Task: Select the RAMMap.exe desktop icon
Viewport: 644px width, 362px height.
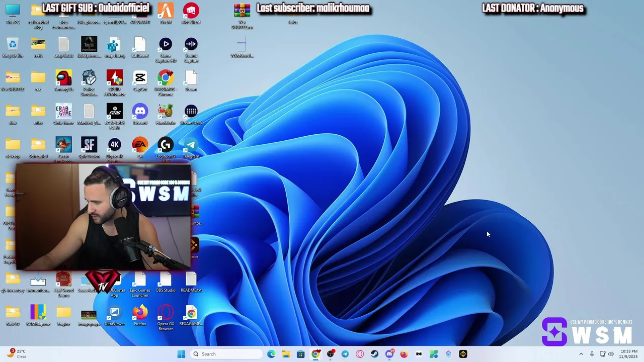Action: coord(38,315)
